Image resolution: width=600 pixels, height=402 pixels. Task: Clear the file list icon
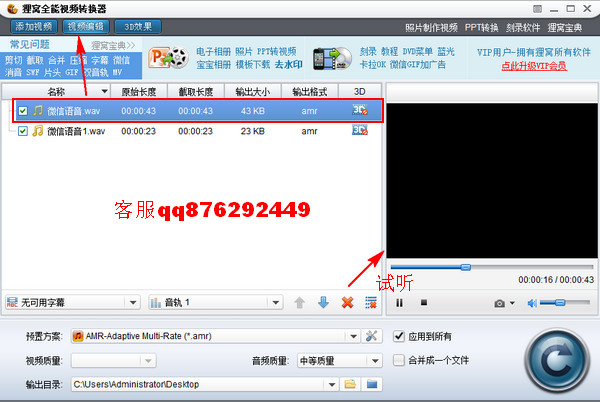[x=371, y=303]
